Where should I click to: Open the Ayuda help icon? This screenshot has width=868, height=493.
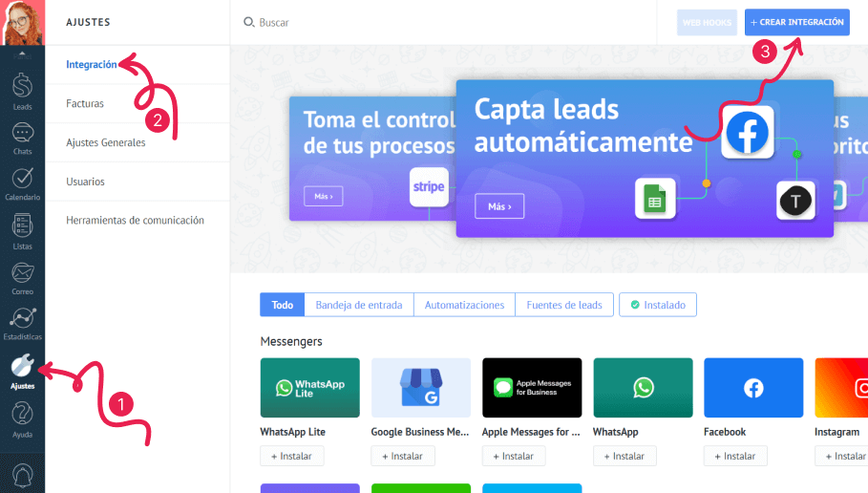22,415
